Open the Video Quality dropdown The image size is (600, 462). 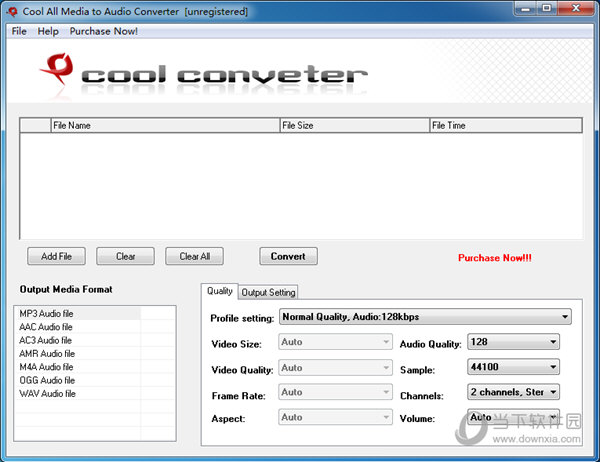tap(335, 367)
